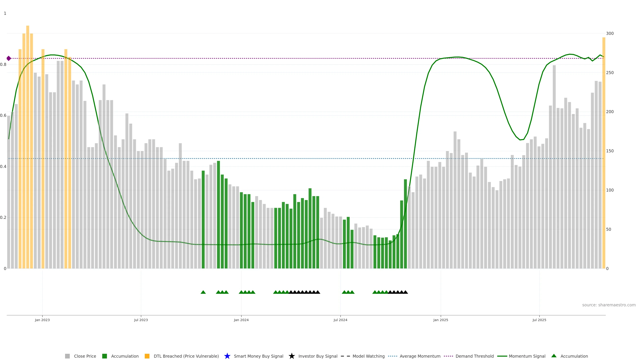The image size is (644, 362).
Task: Click the purple Demand Threshold line icon
Action: click(x=448, y=356)
